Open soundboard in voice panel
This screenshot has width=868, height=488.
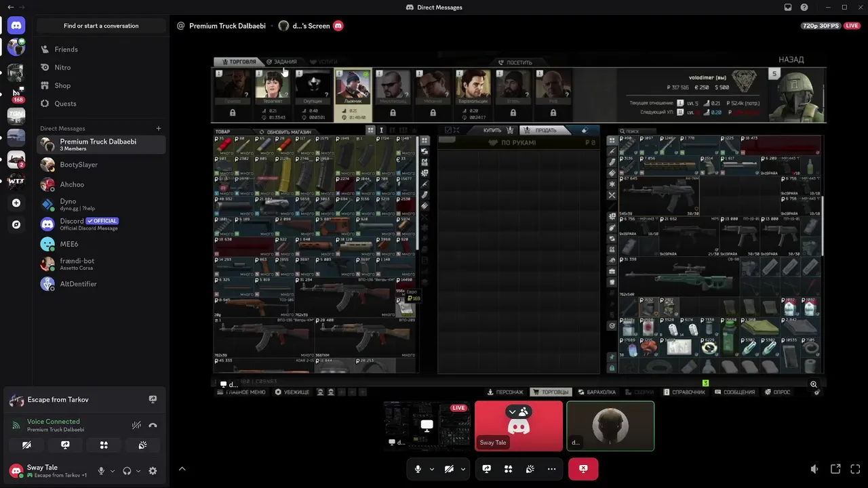[x=142, y=445]
